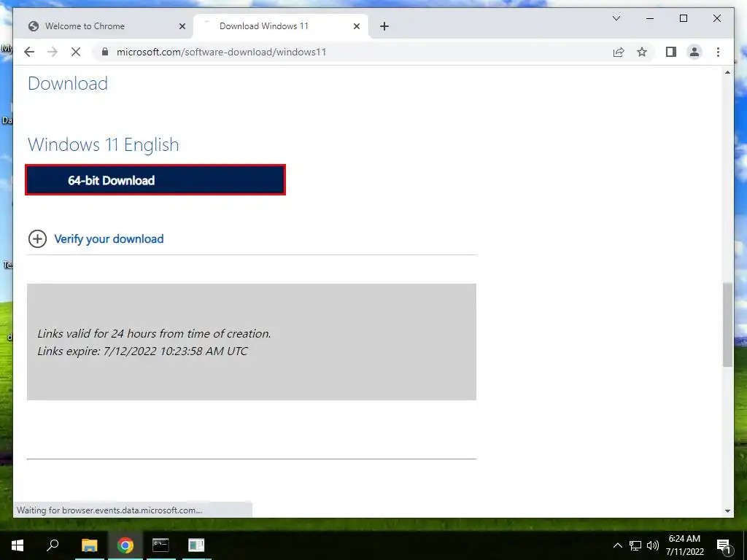Close the Welcome to Chrome tab
Image resolution: width=747 pixels, height=560 pixels.
point(182,27)
